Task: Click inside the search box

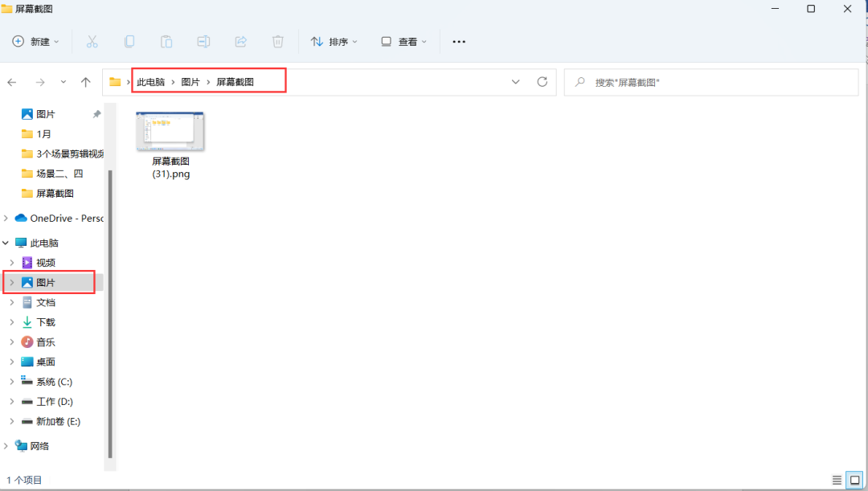Action: coord(707,81)
